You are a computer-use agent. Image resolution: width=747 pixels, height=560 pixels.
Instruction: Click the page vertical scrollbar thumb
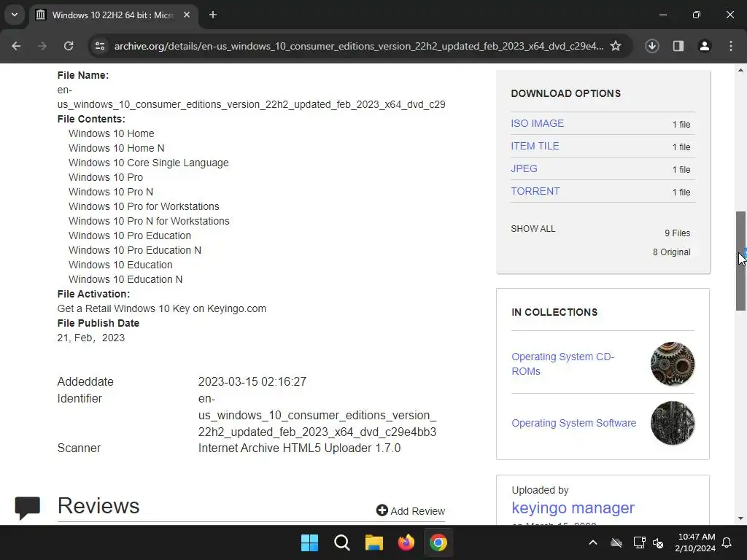pos(740,261)
